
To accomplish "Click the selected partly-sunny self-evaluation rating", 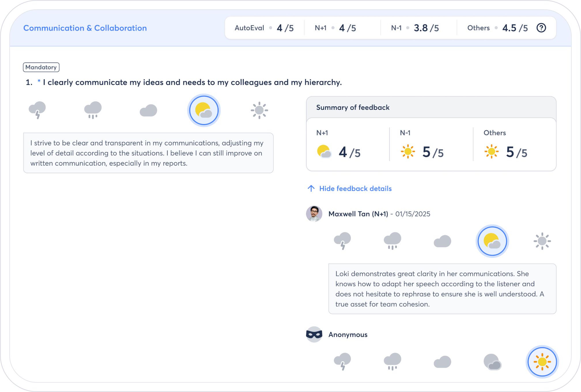I will 204,110.
